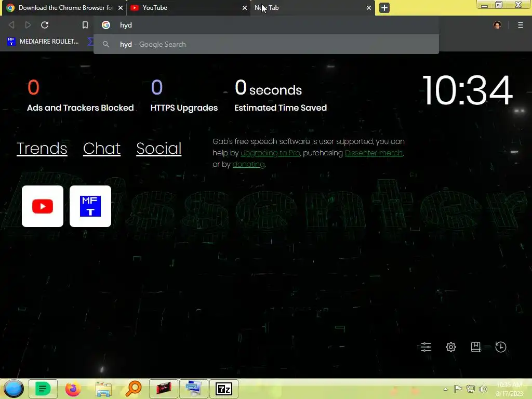Close the New Tab tab
The image size is (532, 399).
pos(369,7)
